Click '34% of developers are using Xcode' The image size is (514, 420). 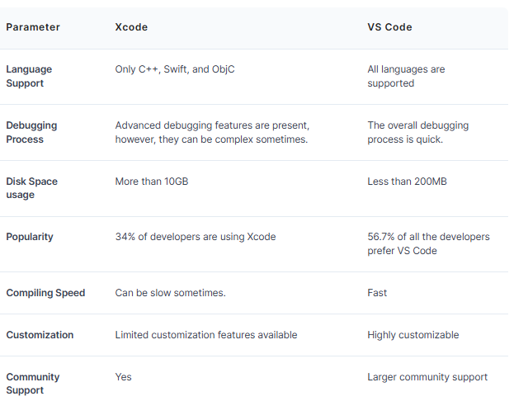pyautogui.click(x=196, y=237)
